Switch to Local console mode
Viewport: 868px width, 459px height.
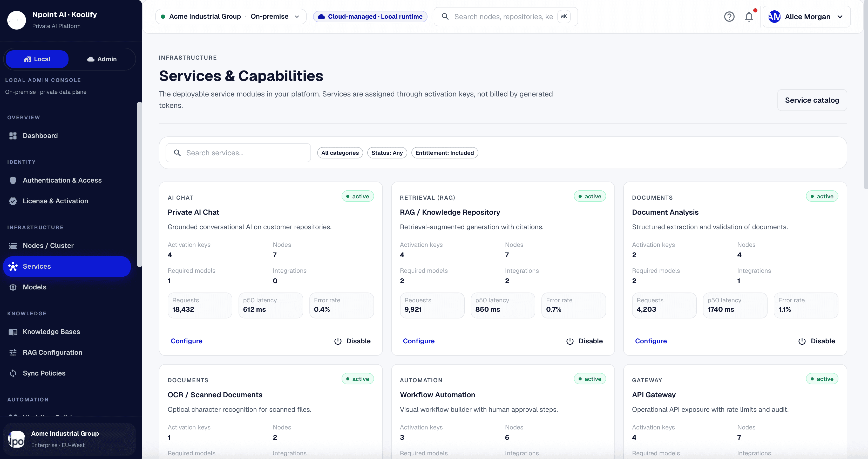tap(37, 59)
